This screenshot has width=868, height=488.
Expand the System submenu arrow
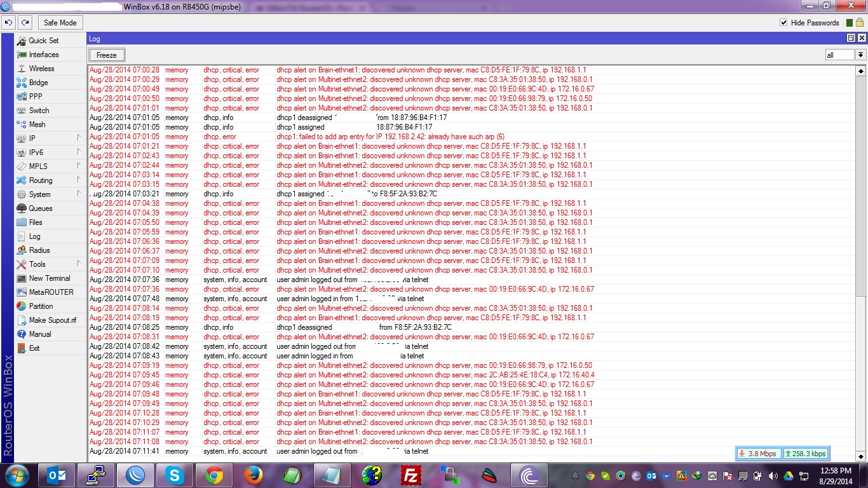pos(79,194)
